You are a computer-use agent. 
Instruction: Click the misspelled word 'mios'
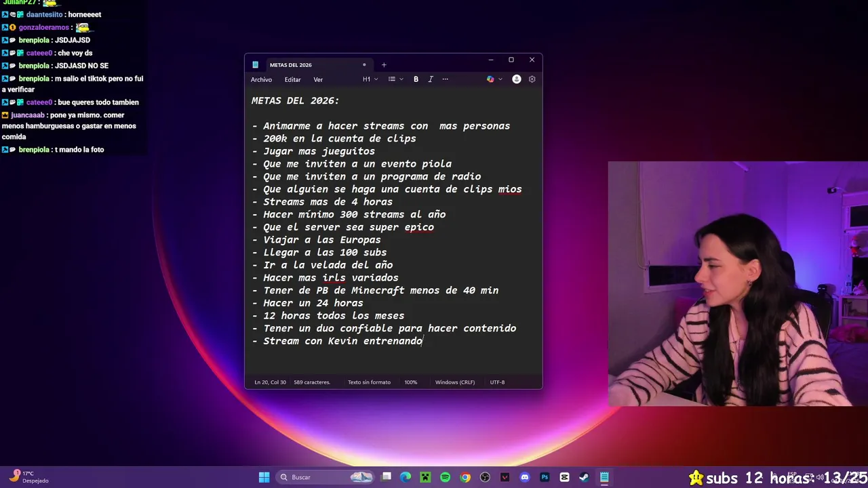click(510, 189)
